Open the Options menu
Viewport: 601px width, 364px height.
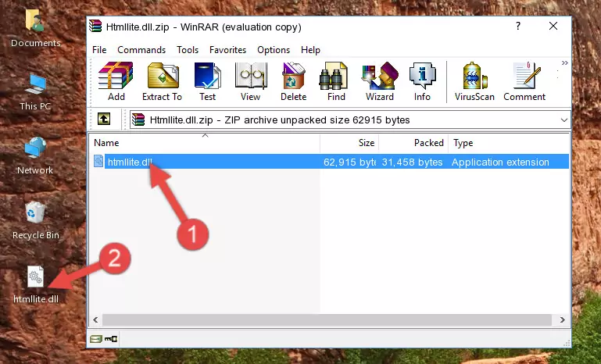[x=274, y=50]
